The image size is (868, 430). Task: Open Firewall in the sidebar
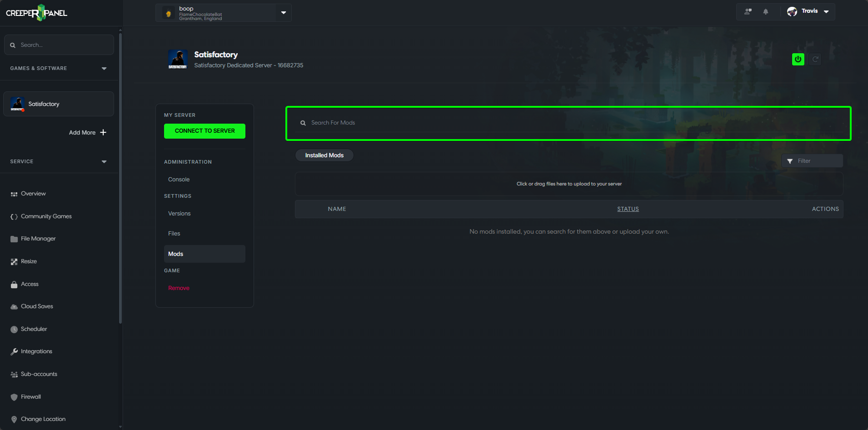pos(31,397)
